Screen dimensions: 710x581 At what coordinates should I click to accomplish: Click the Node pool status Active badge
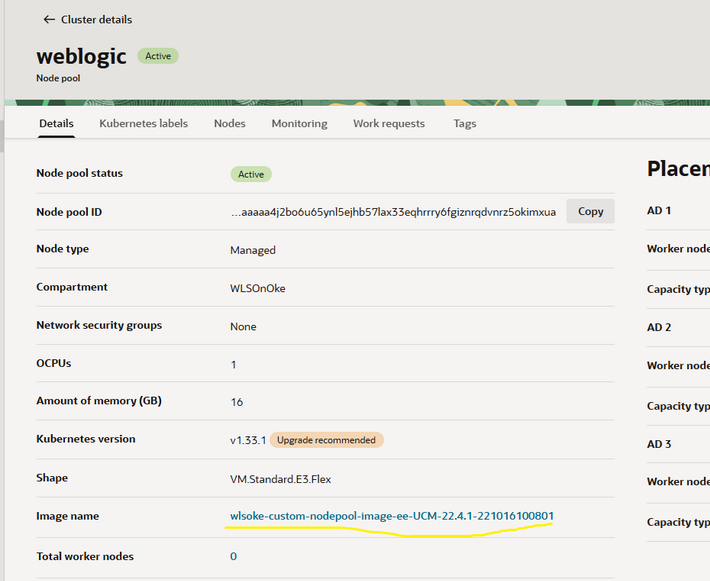[251, 174]
